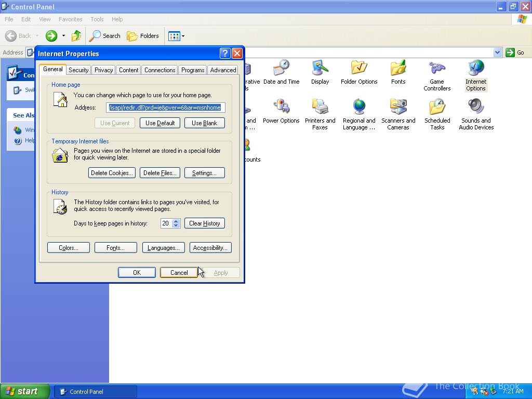
Task: Open the Tools menu
Action: coord(97,19)
